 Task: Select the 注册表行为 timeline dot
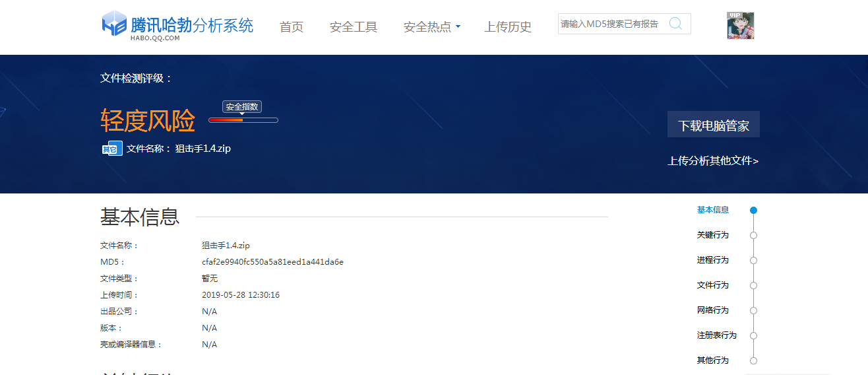pyautogui.click(x=753, y=335)
